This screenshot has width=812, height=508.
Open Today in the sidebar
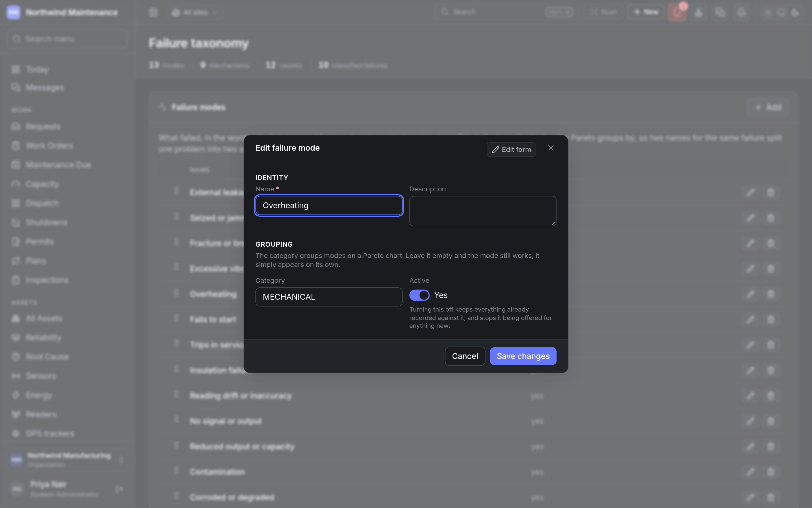(37, 69)
